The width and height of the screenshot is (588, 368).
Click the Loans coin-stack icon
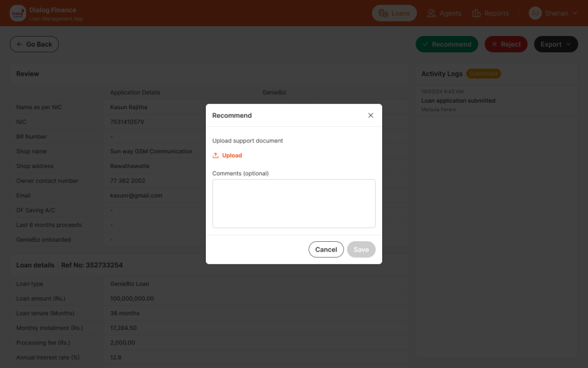click(383, 13)
